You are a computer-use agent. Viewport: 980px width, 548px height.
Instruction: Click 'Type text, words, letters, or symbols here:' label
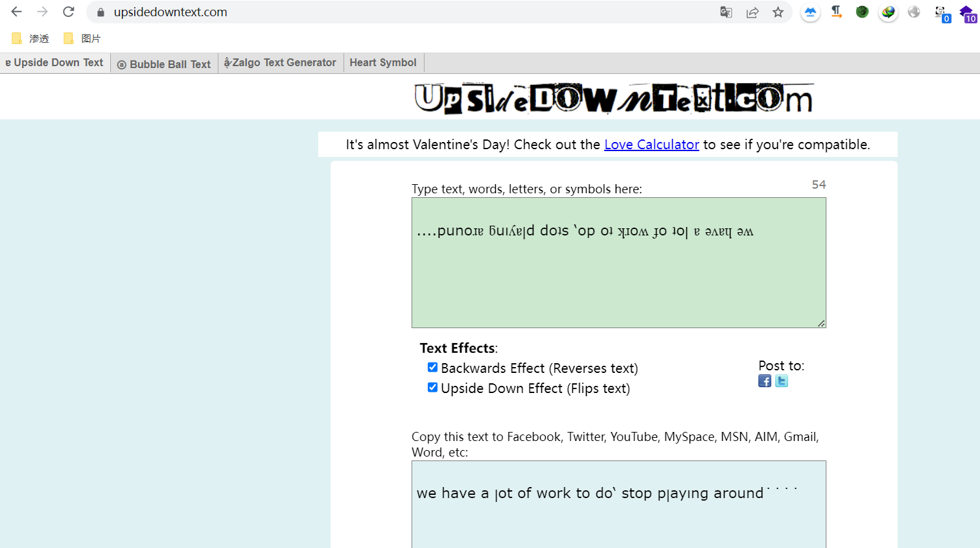(527, 189)
